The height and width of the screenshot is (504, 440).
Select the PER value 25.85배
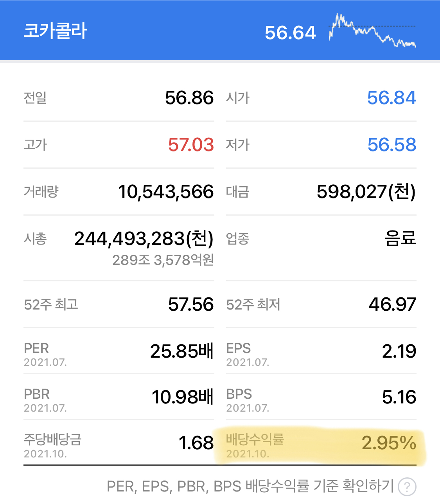point(182,351)
